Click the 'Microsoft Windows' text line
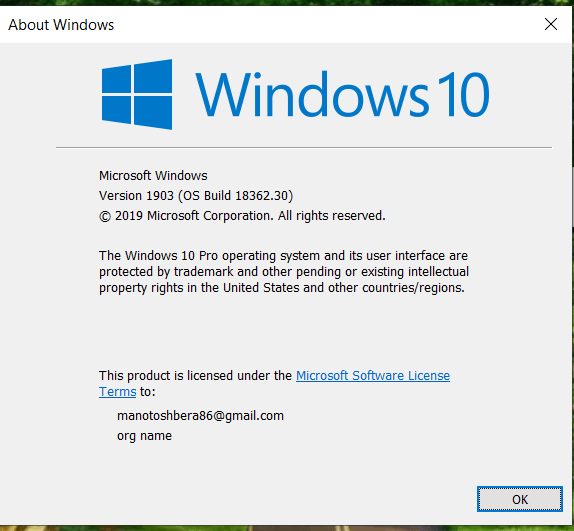The image size is (574, 531). click(153, 176)
